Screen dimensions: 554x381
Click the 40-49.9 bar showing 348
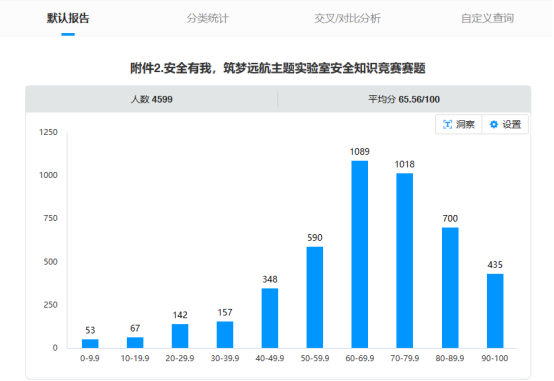point(270,318)
